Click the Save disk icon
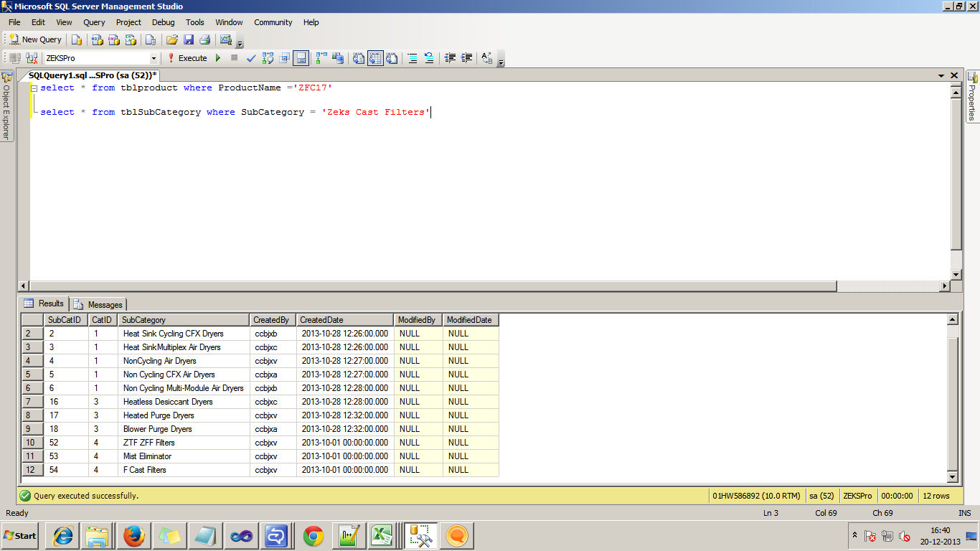The height and width of the screenshot is (551, 980). coord(189,39)
